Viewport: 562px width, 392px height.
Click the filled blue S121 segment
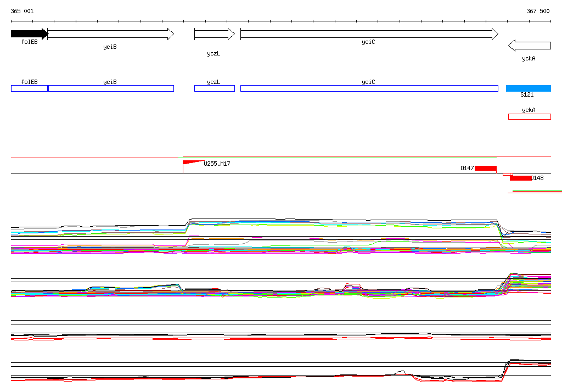pos(529,88)
